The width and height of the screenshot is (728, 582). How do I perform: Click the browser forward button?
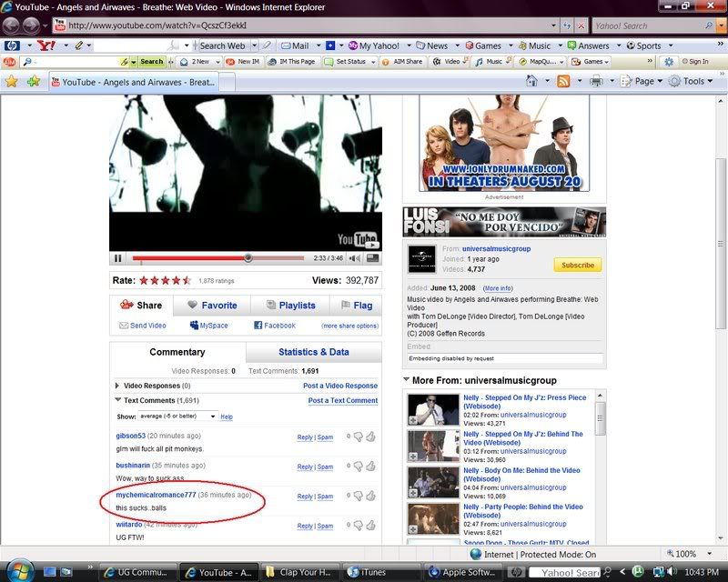click(31, 25)
